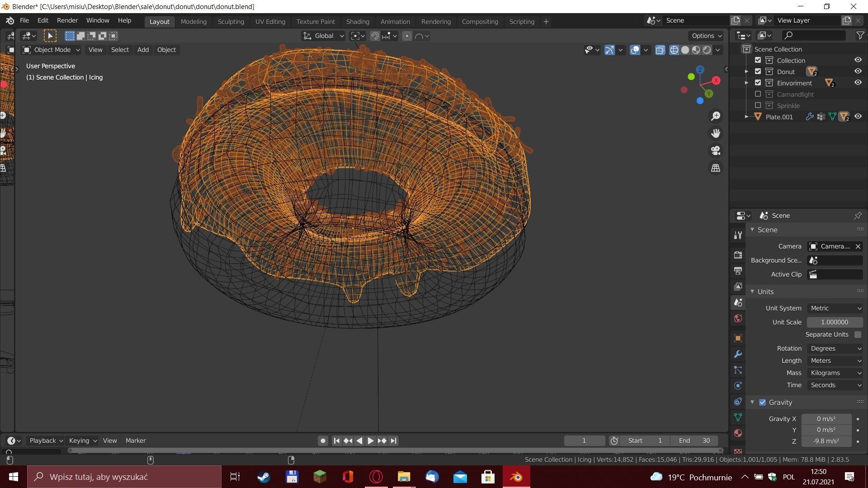Toggle camera view icon in viewport
Image resolution: width=868 pixels, height=488 pixels.
(x=716, y=150)
